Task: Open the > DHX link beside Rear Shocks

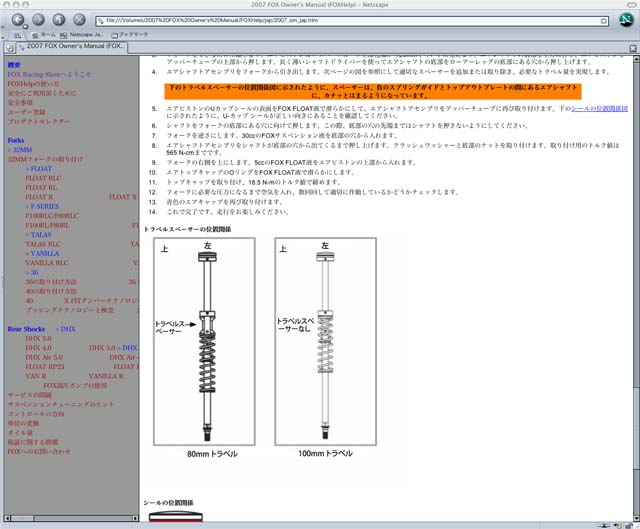Action: coord(66,329)
